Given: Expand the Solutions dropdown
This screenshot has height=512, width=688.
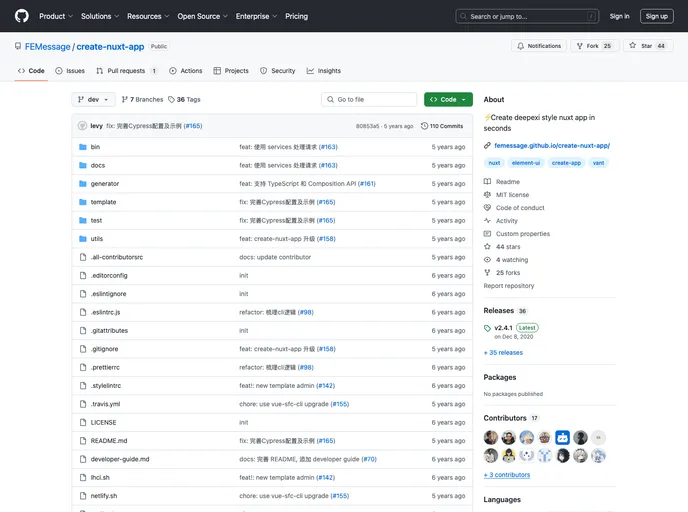Looking at the screenshot, I should [x=100, y=16].
